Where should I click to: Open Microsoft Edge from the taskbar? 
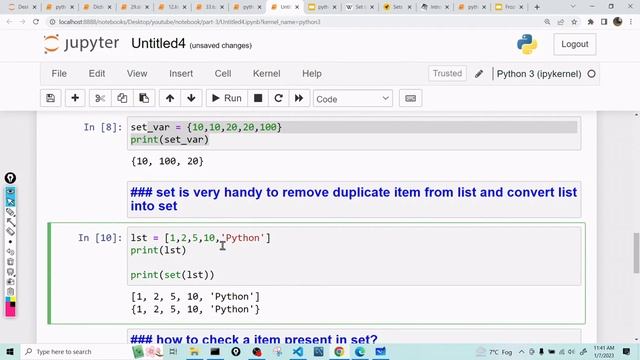(360, 351)
